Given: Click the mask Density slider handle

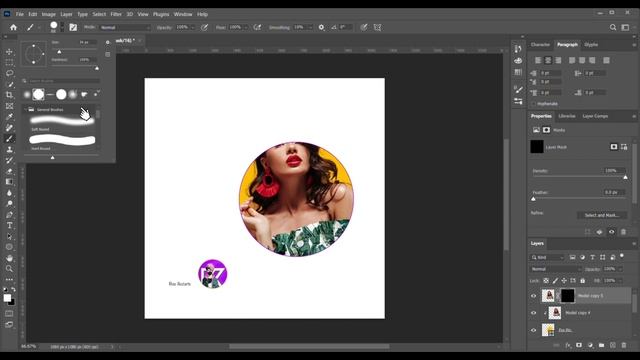Looking at the screenshot, I should (x=625, y=177).
